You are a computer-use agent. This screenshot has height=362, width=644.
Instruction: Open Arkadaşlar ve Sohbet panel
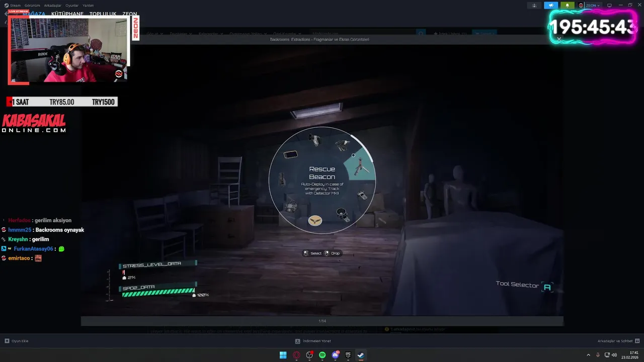pyautogui.click(x=618, y=341)
